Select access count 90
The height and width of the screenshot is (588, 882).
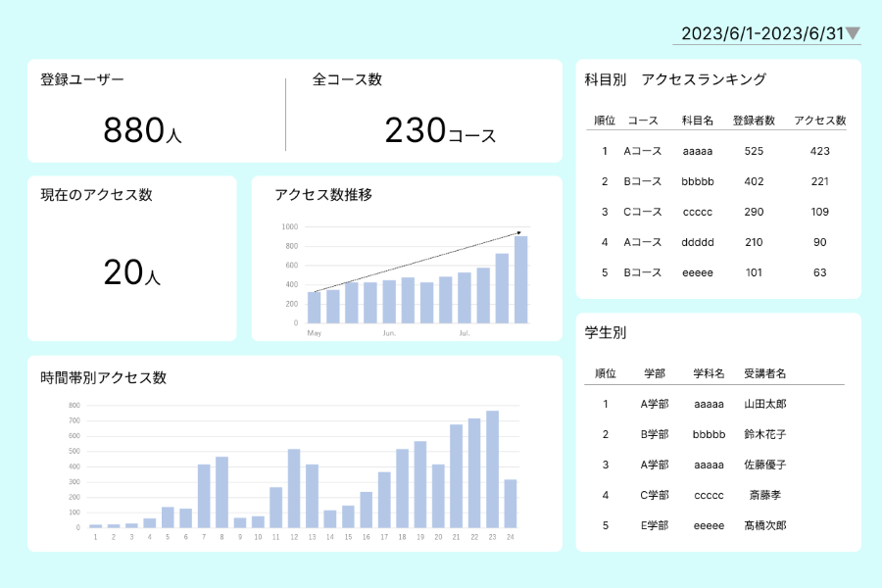(x=819, y=242)
